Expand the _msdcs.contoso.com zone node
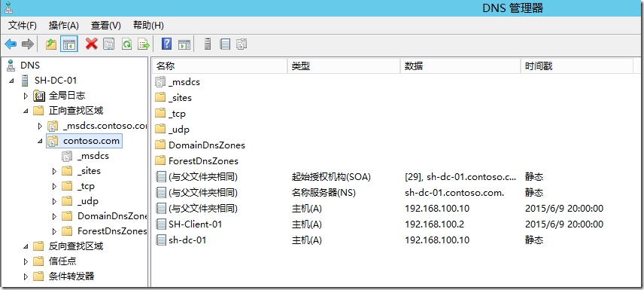This screenshot has height=290, width=644. click(40, 126)
